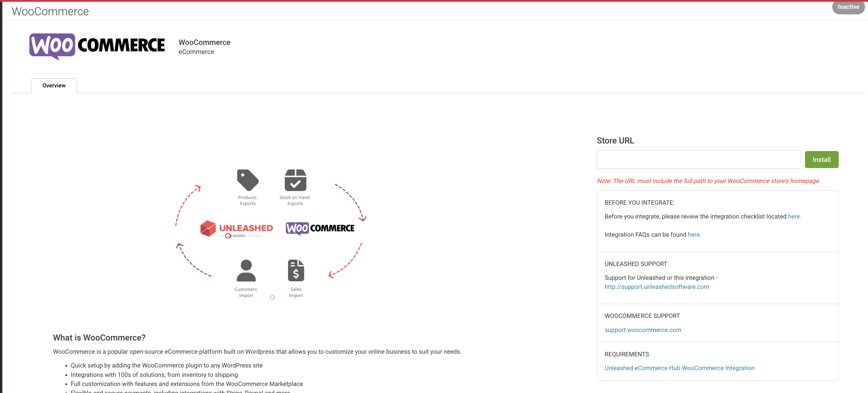Select the Overview tab
Image resolution: width=868 pixels, height=393 pixels.
pyautogui.click(x=54, y=86)
